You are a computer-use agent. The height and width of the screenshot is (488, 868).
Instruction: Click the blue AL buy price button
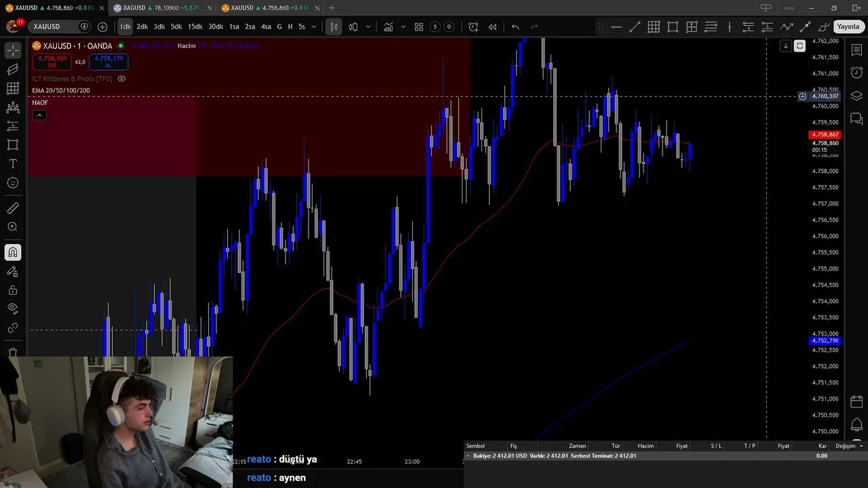pyautogui.click(x=108, y=61)
